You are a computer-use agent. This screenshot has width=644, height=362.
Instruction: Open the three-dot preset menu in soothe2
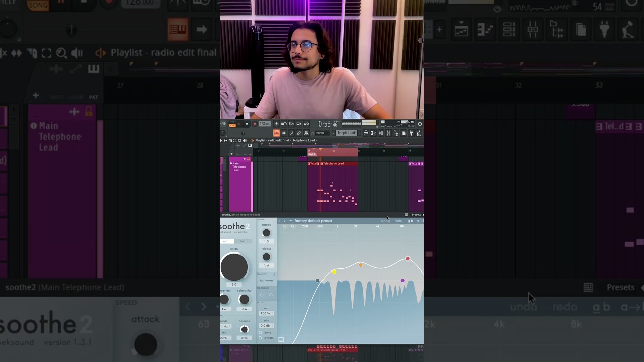click(290, 221)
